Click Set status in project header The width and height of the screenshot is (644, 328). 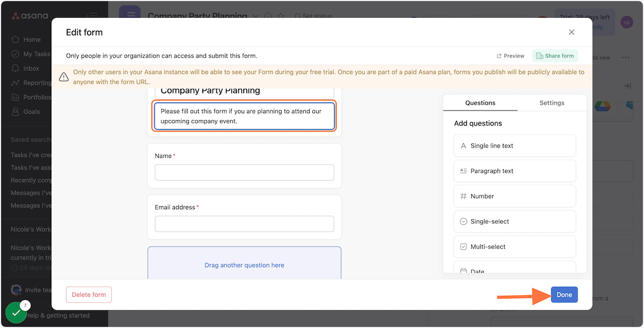click(313, 17)
